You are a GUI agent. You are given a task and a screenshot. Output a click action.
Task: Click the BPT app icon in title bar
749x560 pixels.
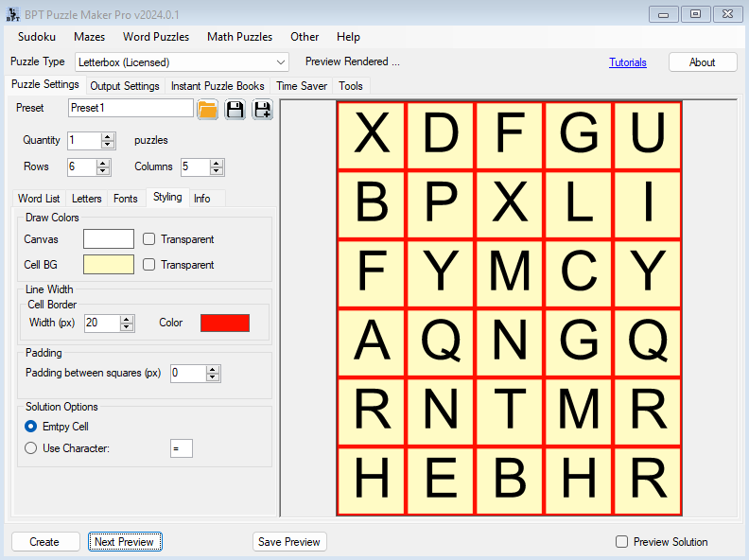[x=13, y=14]
